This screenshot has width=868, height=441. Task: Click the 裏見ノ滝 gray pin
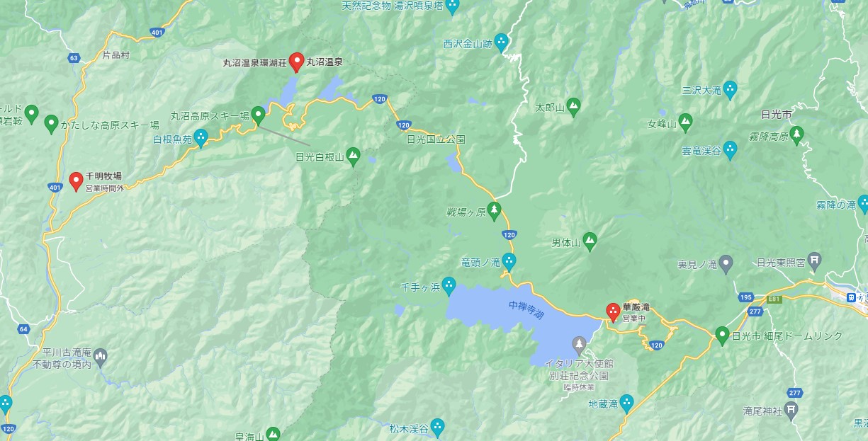point(726,265)
